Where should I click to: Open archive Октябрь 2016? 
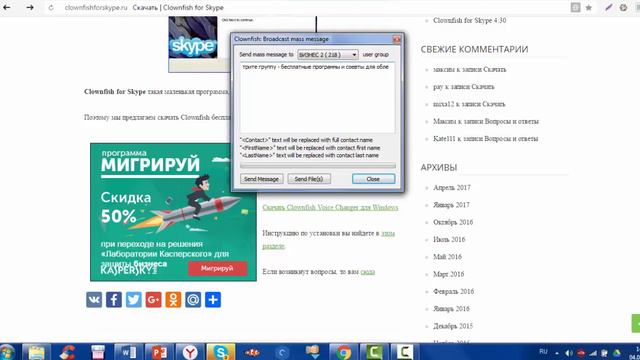pos(453,222)
